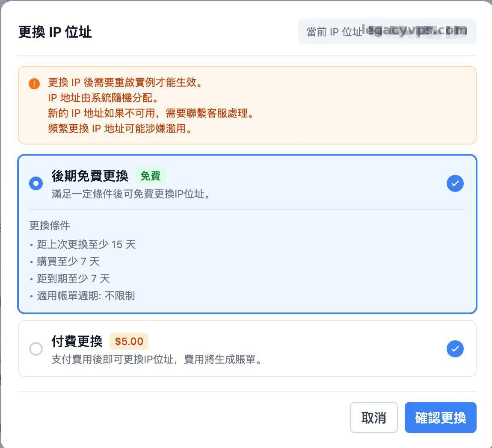
Task: Click the 更換條件 section label
Action: (x=50, y=225)
